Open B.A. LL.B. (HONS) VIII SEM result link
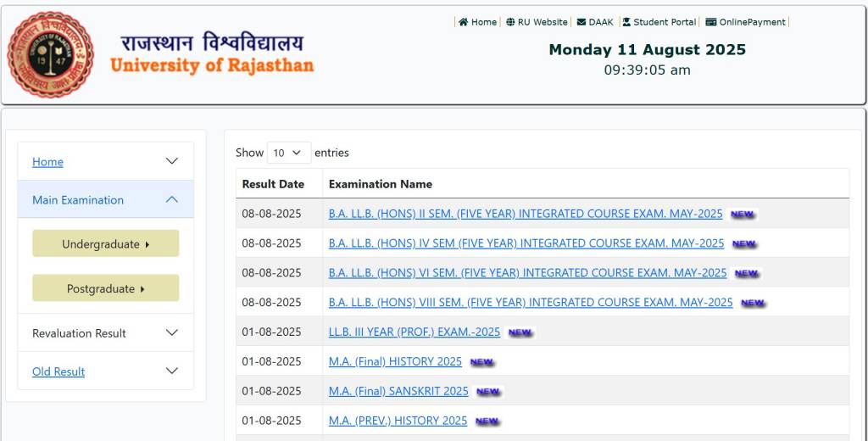The image size is (868, 441). click(530, 303)
